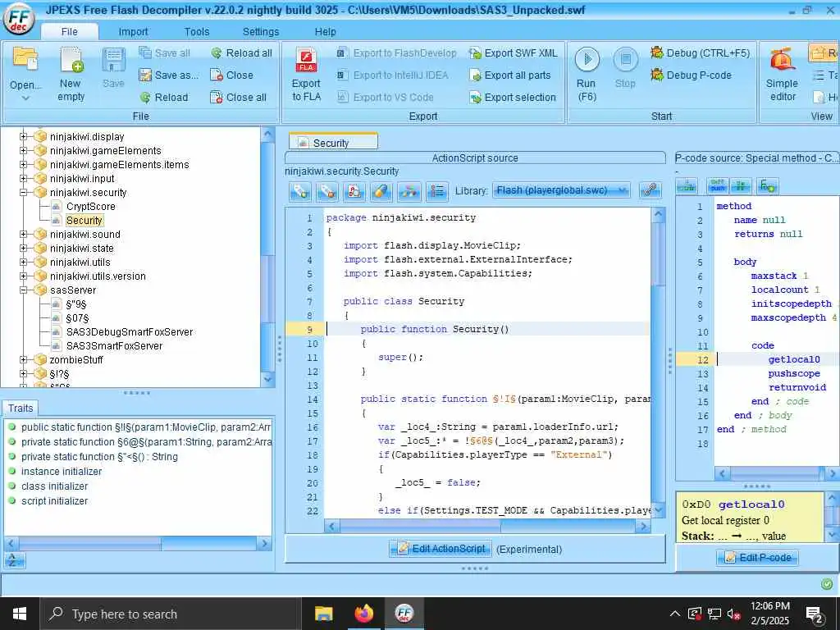Select SAS3SmartFoxServer class in tree
Screen dimensions: 840x630
tap(114, 345)
